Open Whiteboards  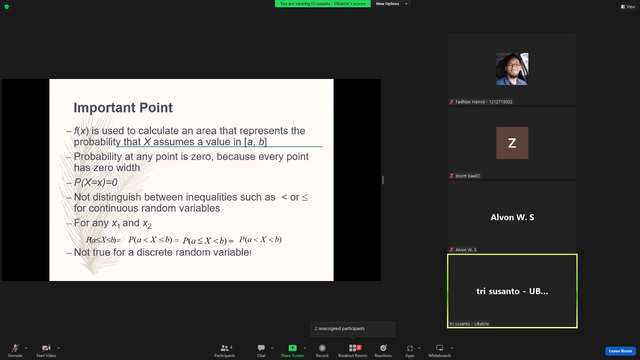pyautogui.click(x=440, y=350)
